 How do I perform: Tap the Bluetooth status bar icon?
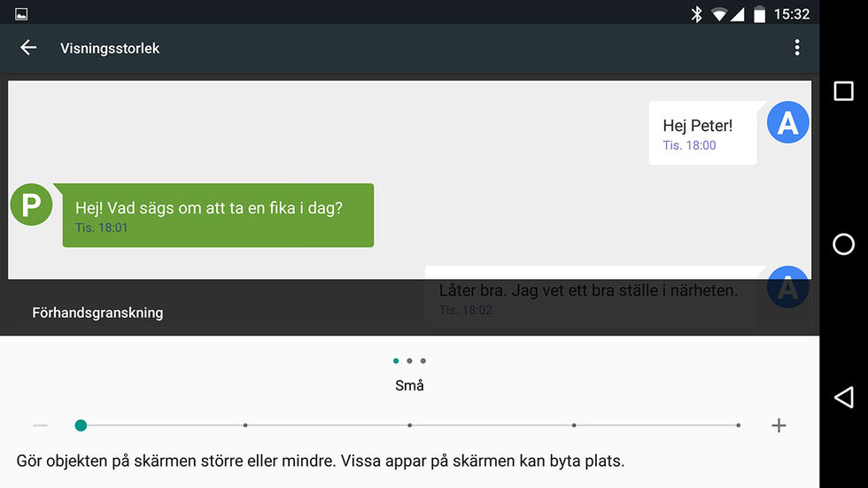pos(696,14)
